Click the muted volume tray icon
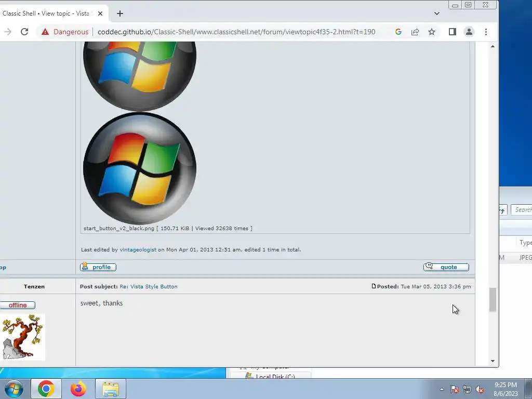The width and height of the screenshot is (532, 399). pyautogui.click(x=480, y=389)
